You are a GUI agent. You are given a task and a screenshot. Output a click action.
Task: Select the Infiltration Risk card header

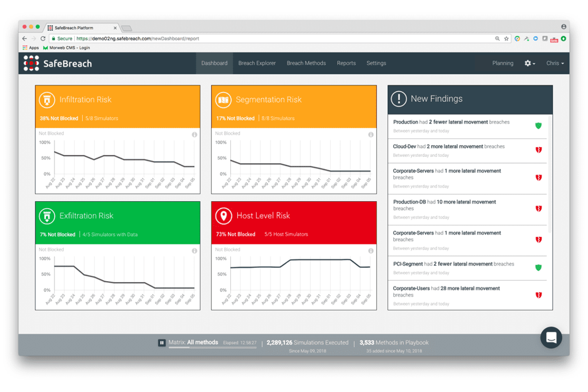click(118, 107)
